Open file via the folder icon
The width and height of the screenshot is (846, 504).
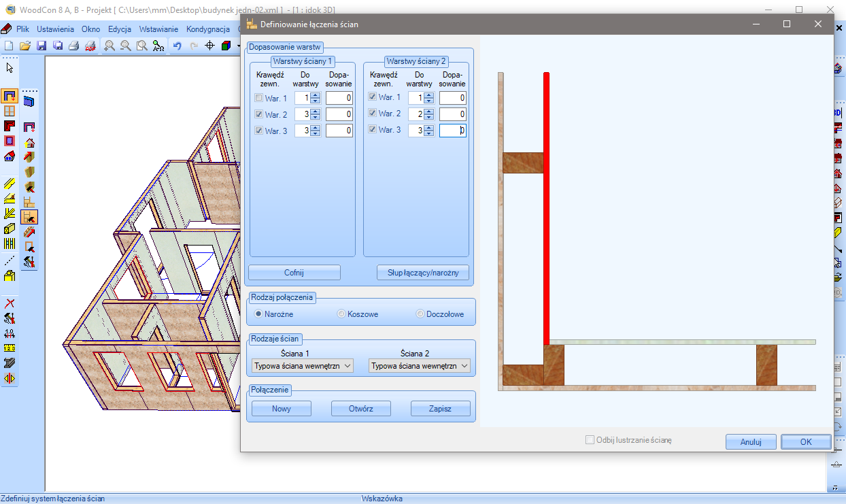(x=25, y=46)
